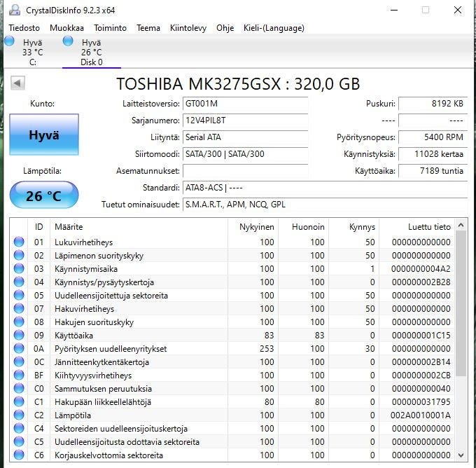This screenshot has width=476, height=468.
Task: Click the blue status orb for drive C:
Action: (x=9, y=41)
